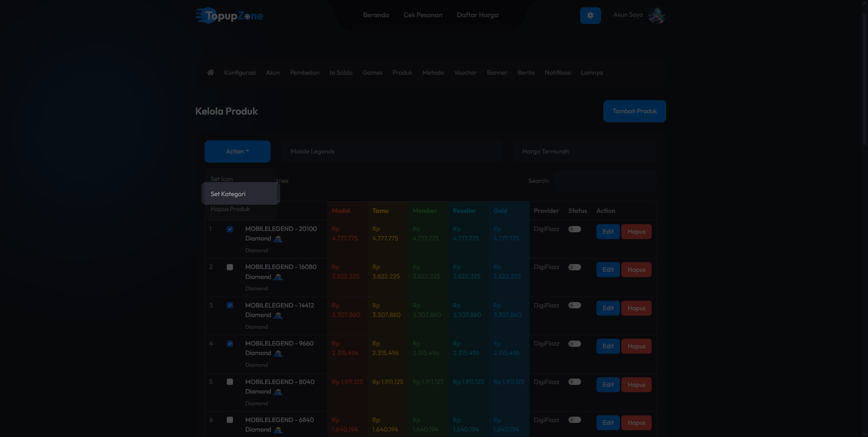Check the MOBILELEGEND - 16080 checkbox
This screenshot has height=437, width=868.
230,267
